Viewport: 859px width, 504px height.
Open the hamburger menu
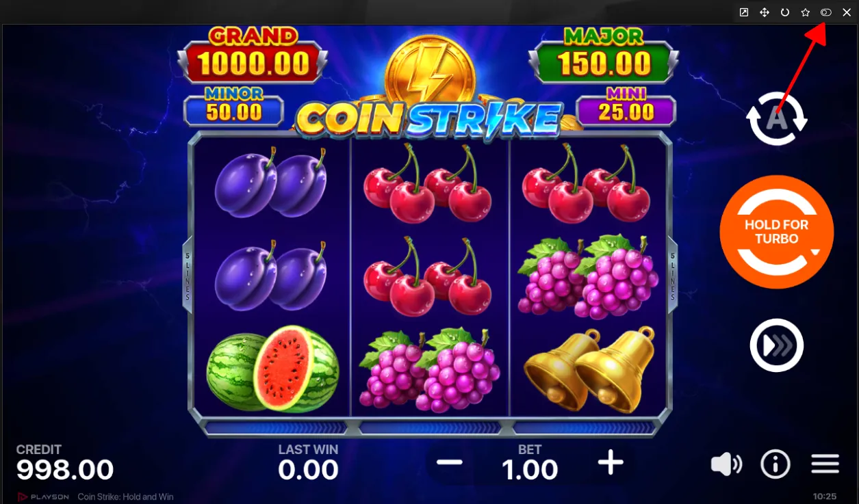pyautogui.click(x=825, y=465)
